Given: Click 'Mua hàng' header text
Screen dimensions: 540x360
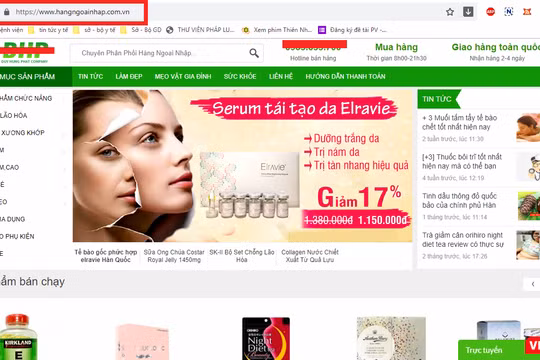Looking at the screenshot, I should pyautogui.click(x=396, y=47).
